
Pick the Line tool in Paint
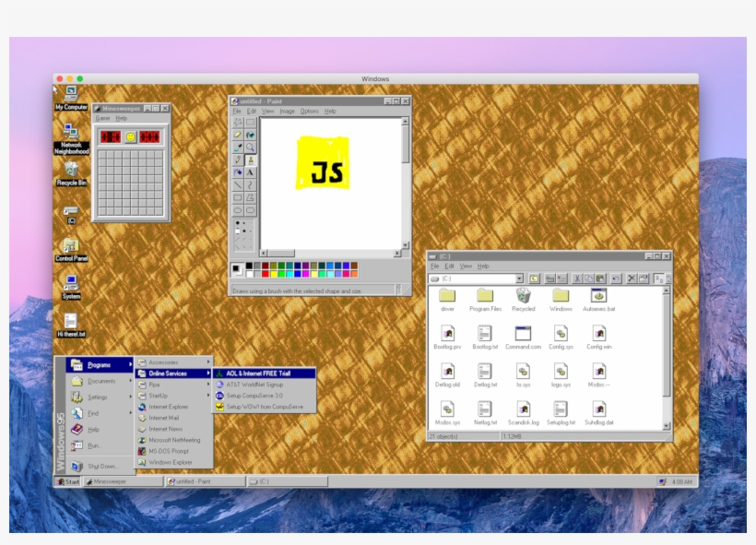click(x=238, y=184)
